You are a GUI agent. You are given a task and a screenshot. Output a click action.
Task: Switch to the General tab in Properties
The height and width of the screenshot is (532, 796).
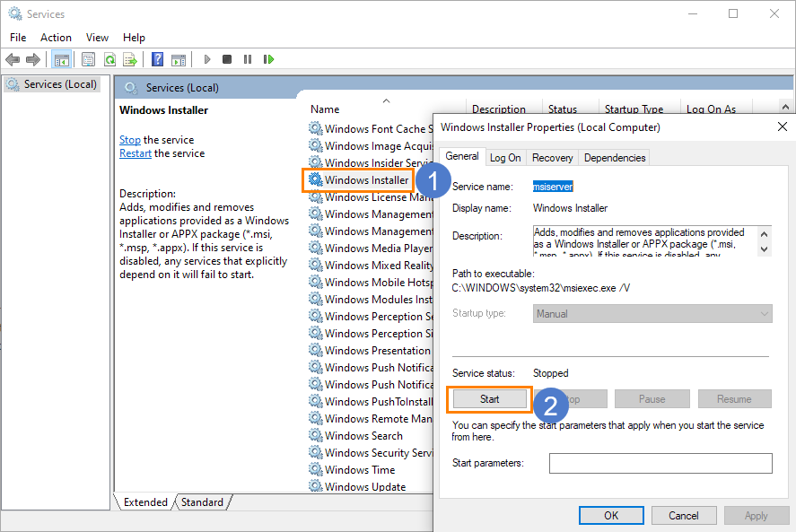coord(462,156)
